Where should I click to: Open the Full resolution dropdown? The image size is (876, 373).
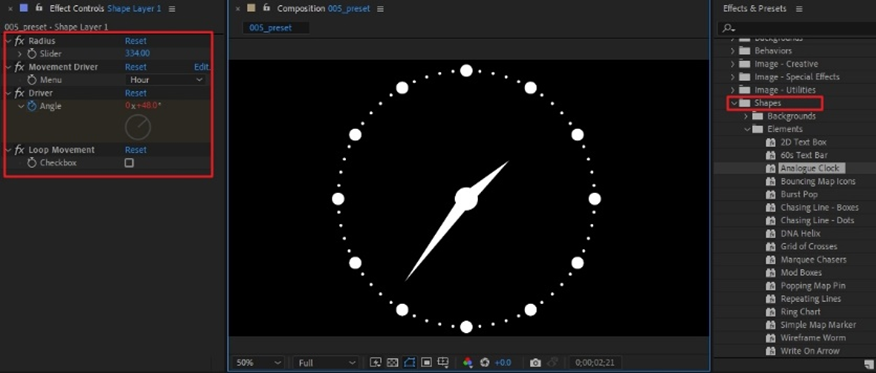point(326,363)
